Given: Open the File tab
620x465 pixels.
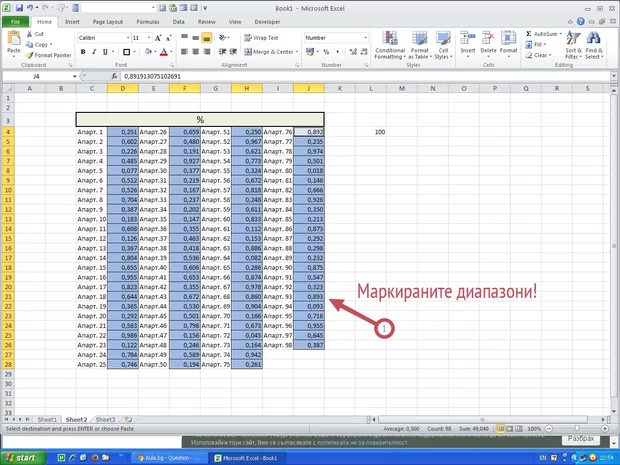Looking at the screenshot, I should (15, 22).
